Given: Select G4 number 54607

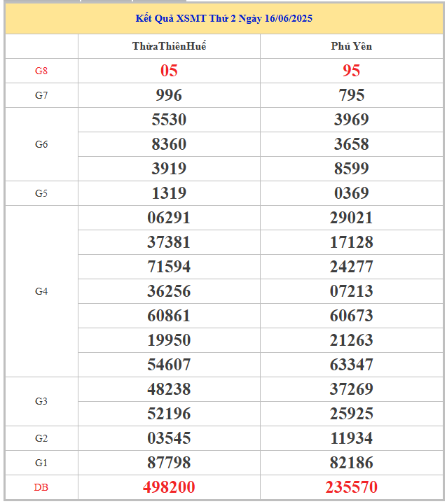Looking at the screenshot, I should pos(169,365).
